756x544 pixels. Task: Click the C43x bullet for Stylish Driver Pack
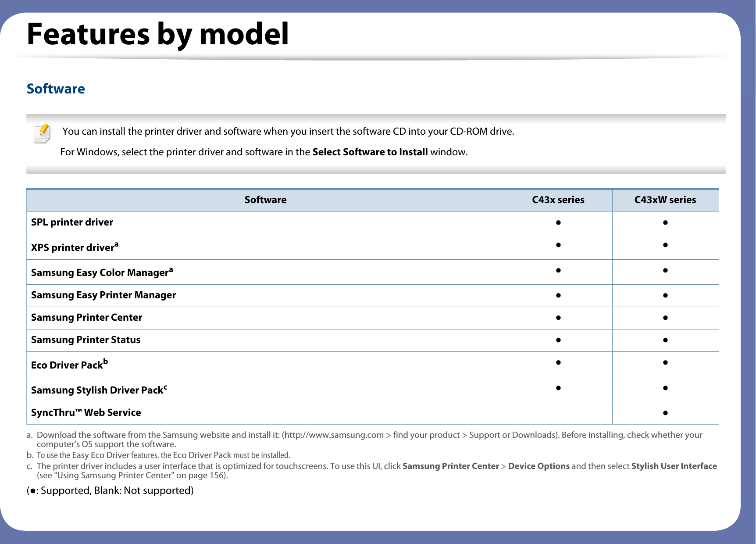(558, 388)
